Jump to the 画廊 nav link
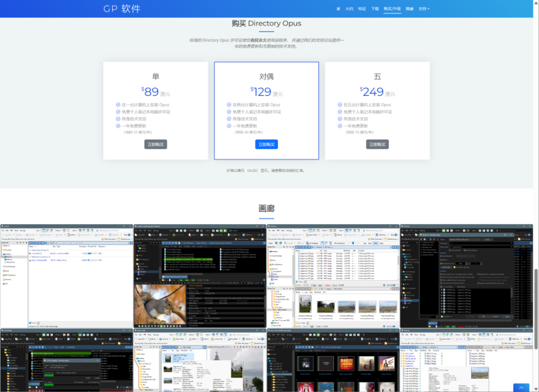This screenshot has height=392, width=539. [409, 9]
